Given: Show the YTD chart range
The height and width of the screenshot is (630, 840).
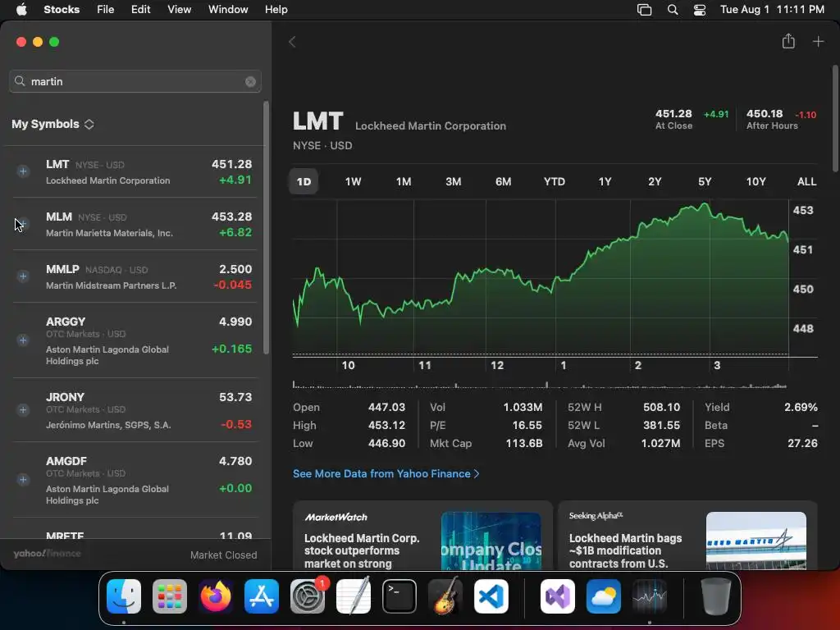Looking at the screenshot, I should coord(555,181).
